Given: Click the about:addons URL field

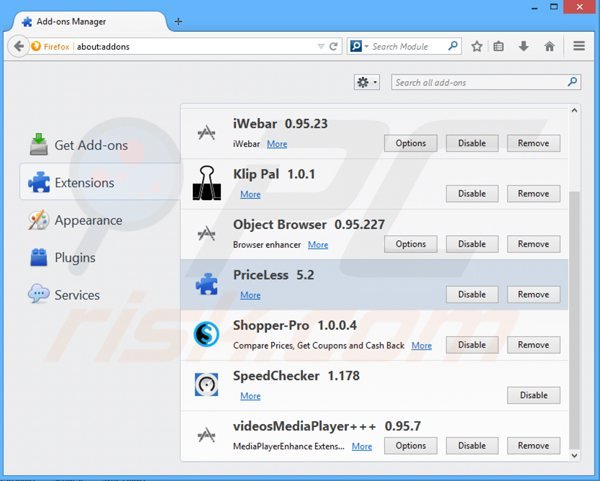Looking at the screenshot, I should coord(195,47).
